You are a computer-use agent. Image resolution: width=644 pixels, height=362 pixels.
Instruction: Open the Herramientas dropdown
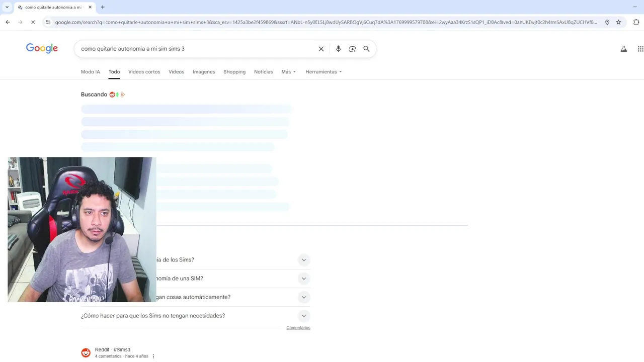(324, 72)
